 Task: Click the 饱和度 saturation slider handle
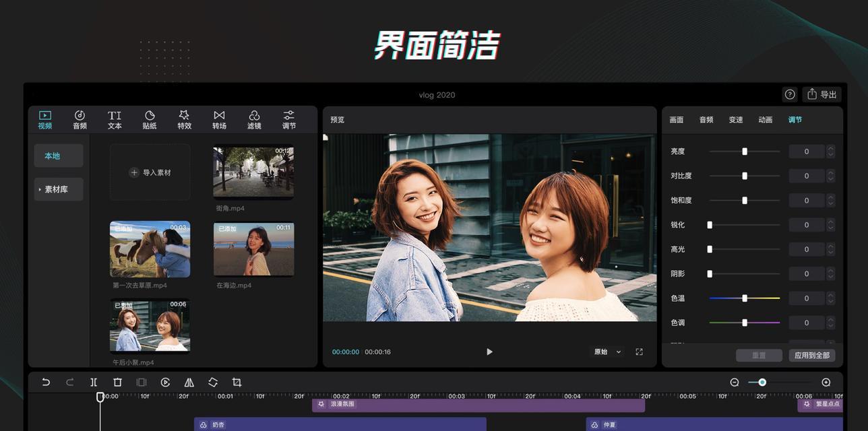pyautogui.click(x=745, y=200)
